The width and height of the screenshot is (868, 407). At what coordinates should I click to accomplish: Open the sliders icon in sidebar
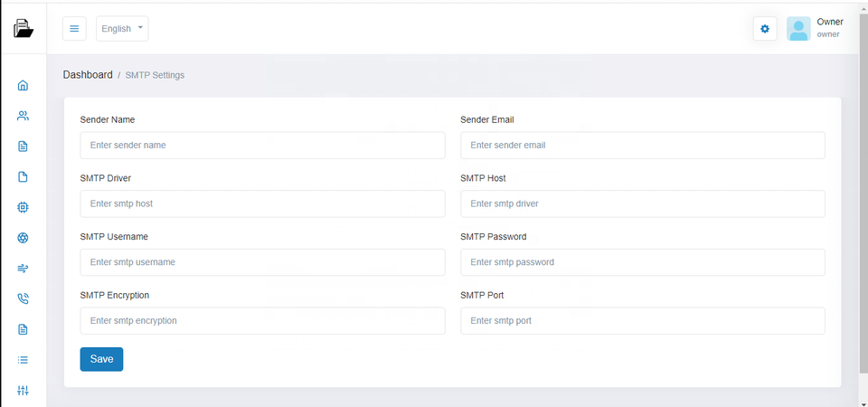pos(24,391)
